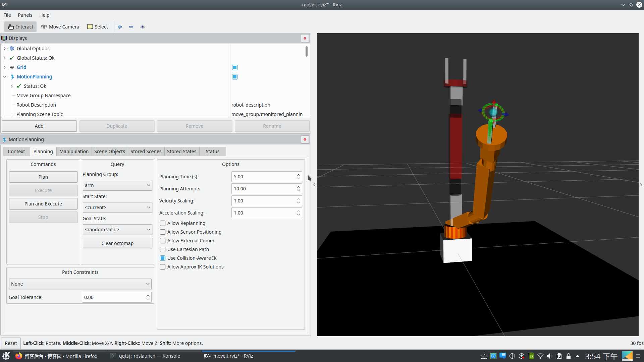Image resolution: width=644 pixels, height=362 pixels.
Task: Choose the Select tool
Action: (x=98, y=27)
